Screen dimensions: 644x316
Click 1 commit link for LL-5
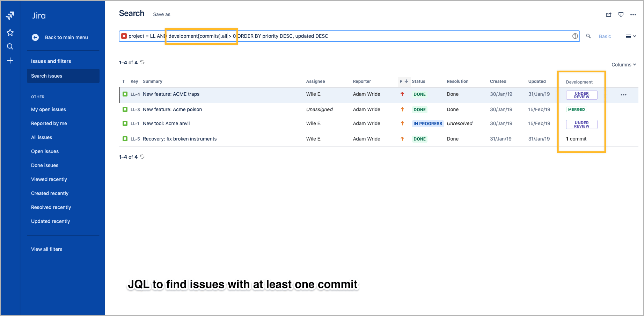coord(576,139)
